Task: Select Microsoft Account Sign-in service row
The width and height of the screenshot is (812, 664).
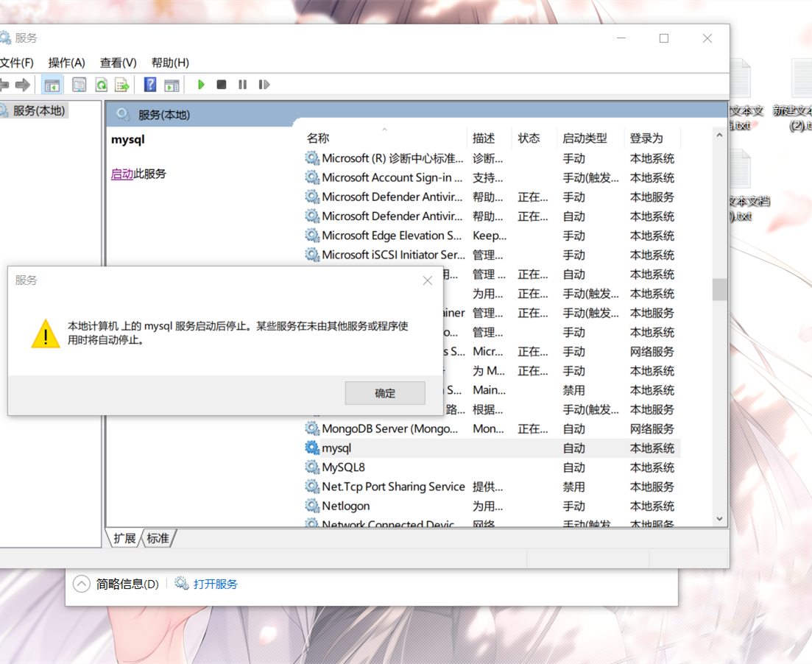Action: click(492, 177)
